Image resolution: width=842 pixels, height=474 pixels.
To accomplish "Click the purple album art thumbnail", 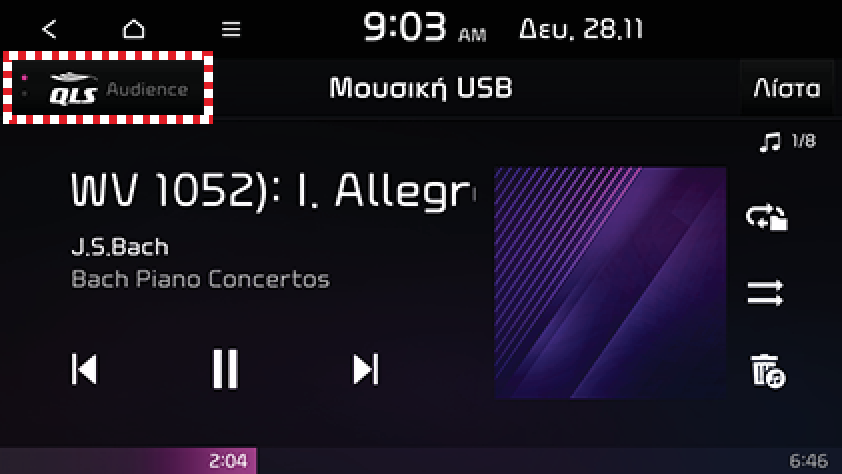I will click(x=610, y=283).
